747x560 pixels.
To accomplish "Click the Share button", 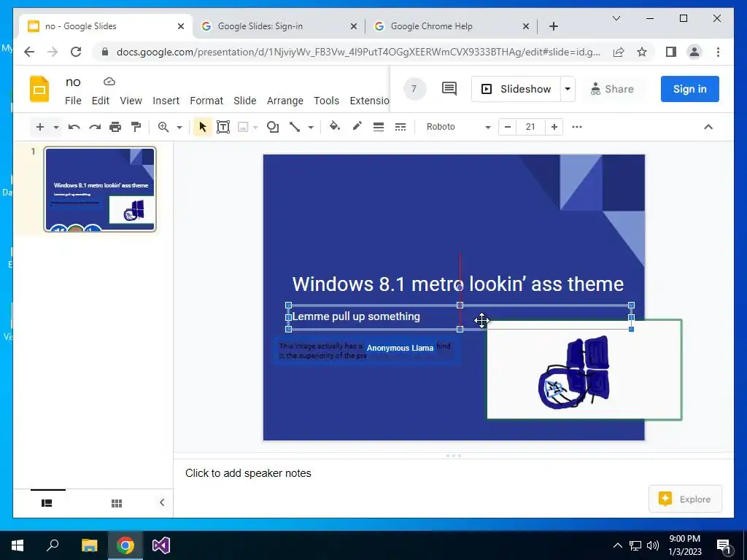I will point(612,89).
